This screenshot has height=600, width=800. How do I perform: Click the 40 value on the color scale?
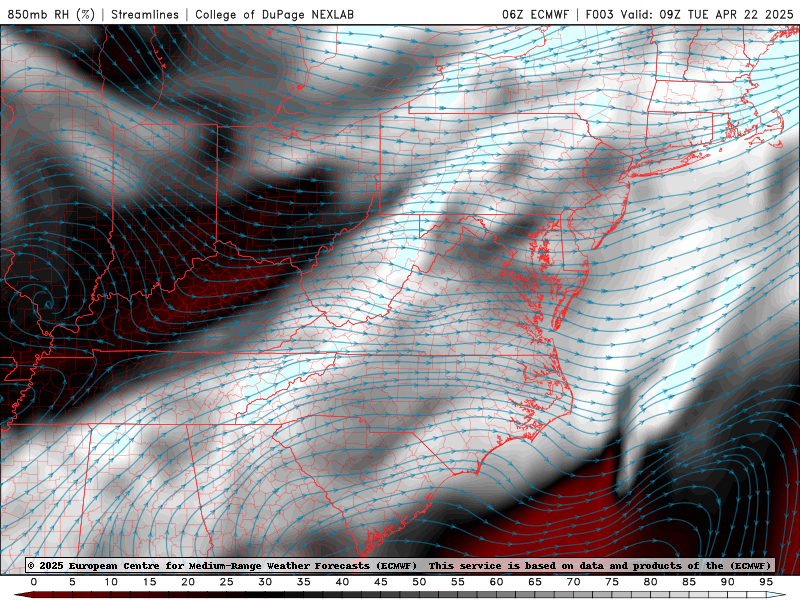click(x=342, y=582)
